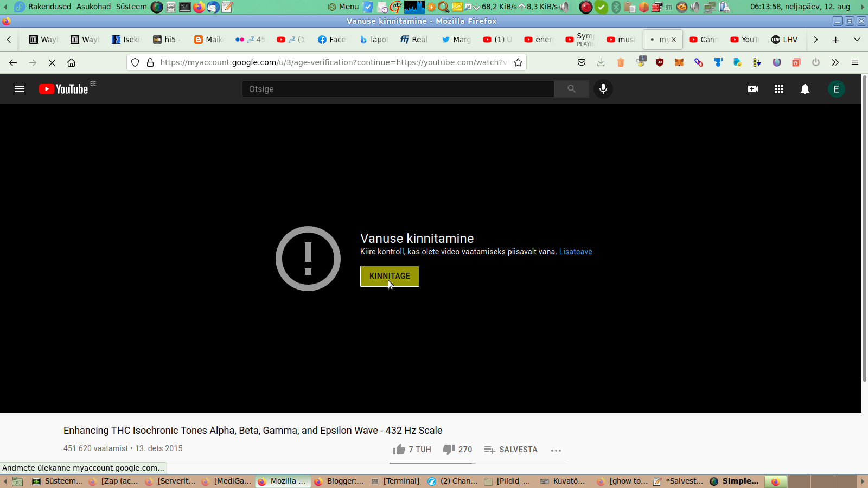Go to YouTube home via logo
This screenshot has height=488, width=868.
point(63,89)
